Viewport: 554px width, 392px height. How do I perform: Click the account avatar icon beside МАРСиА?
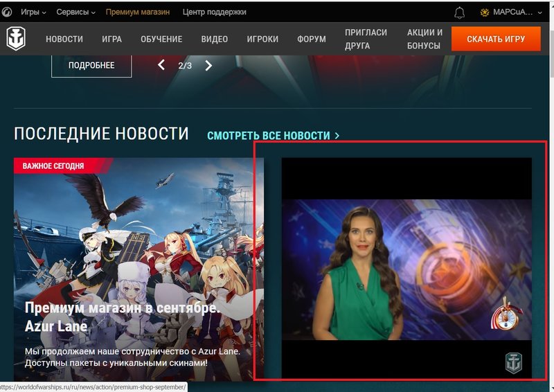point(484,12)
